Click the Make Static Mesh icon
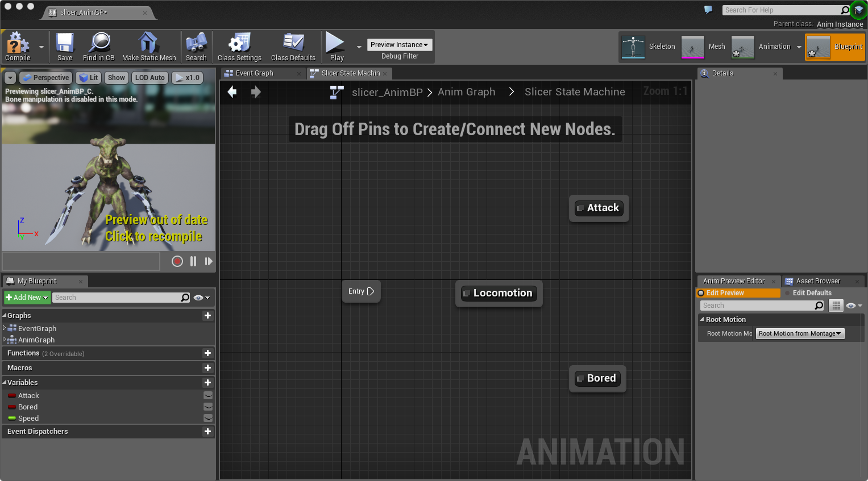This screenshot has height=481, width=868. coord(148,43)
